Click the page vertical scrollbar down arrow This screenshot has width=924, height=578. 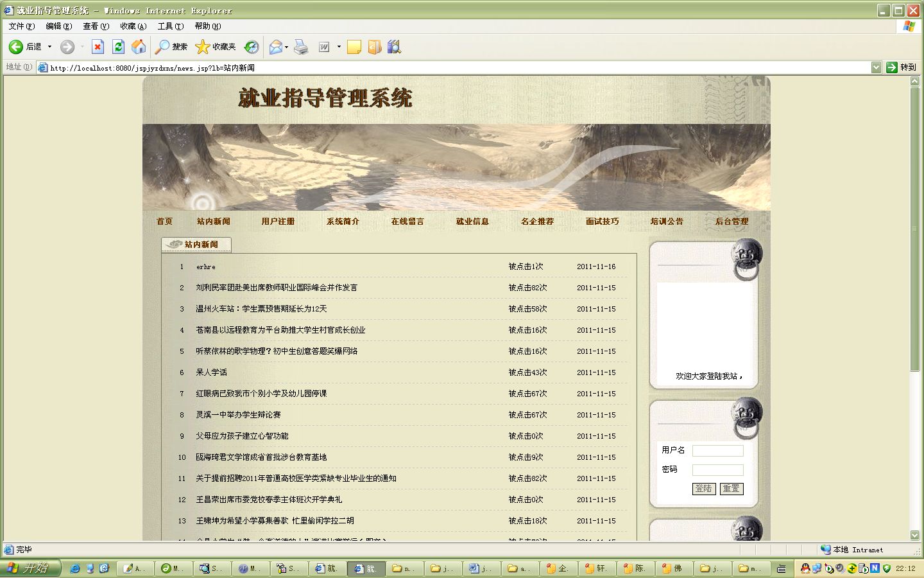[x=915, y=535]
